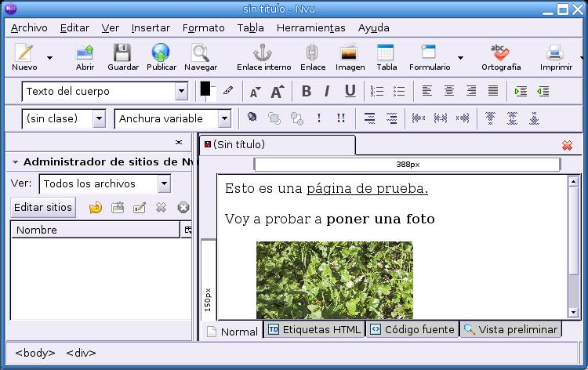Viewport: 588px width, 370px height.
Task: Collapse the Administrador de sitios panel triangle
Action: (x=15, y=162)
